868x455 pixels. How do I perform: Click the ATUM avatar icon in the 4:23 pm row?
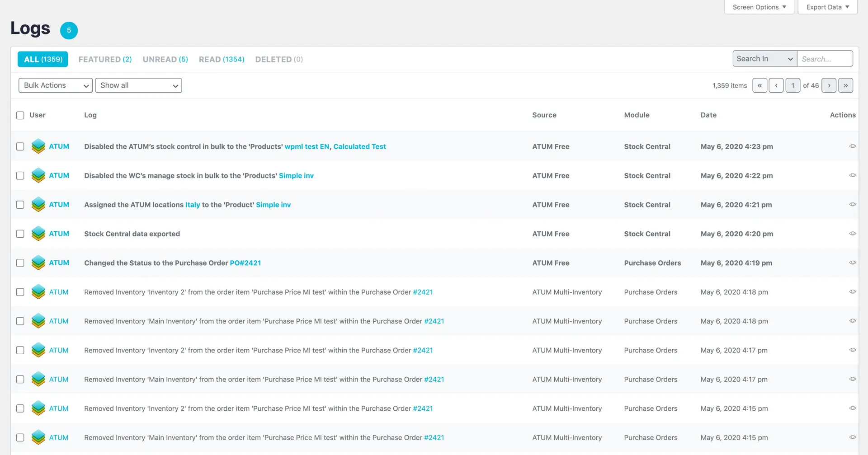click(x=38, y=146)
